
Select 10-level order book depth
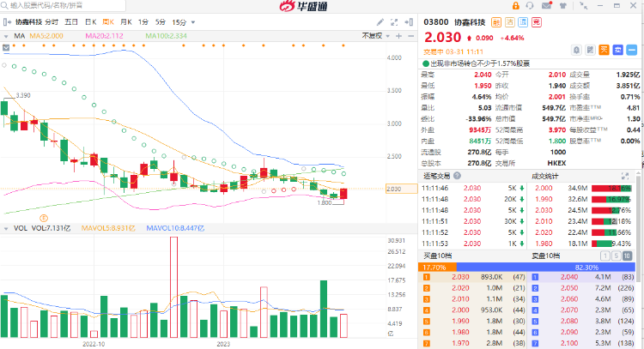tap(627, 256)
